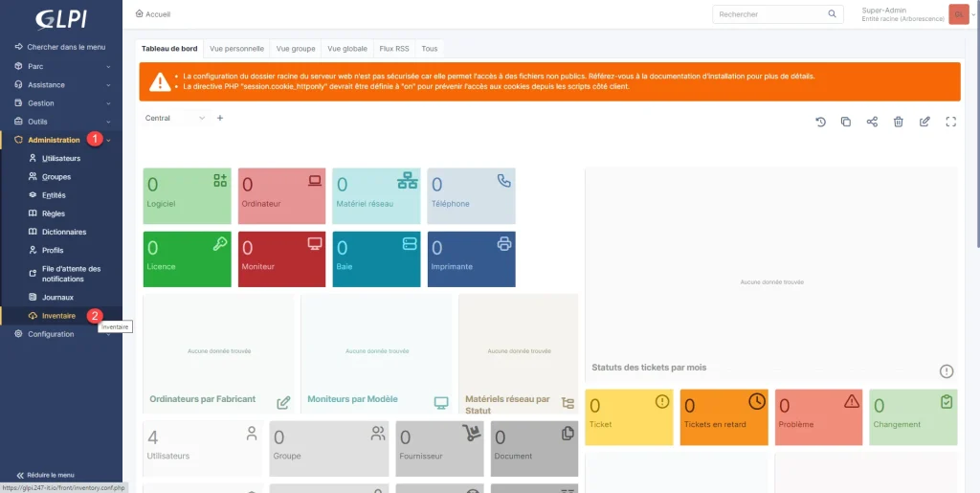This screenshot has height=493, width=980.
Task: Click the share dashboard icon
Action: (872, 122)
